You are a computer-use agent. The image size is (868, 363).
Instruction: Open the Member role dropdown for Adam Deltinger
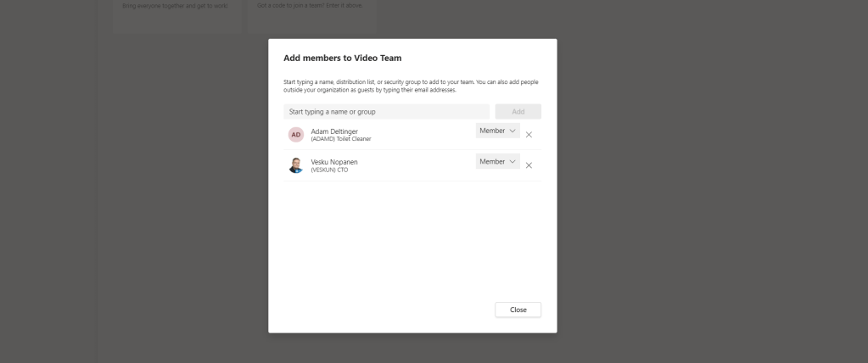click(x=497, y=131)
